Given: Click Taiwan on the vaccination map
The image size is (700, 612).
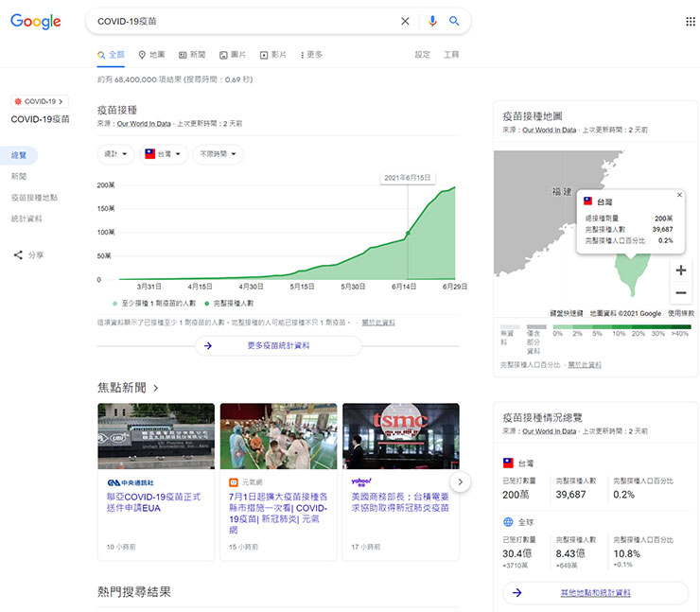Looking at the screenshot, I should [632, 274].
